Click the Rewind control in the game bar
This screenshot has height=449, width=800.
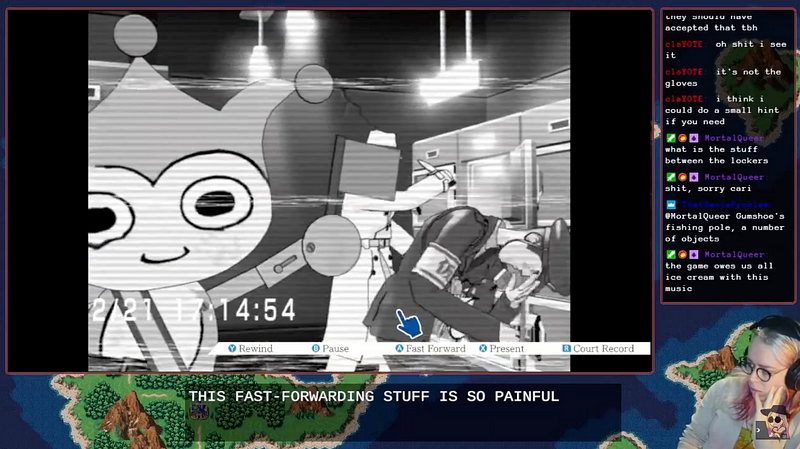(251, 348)
